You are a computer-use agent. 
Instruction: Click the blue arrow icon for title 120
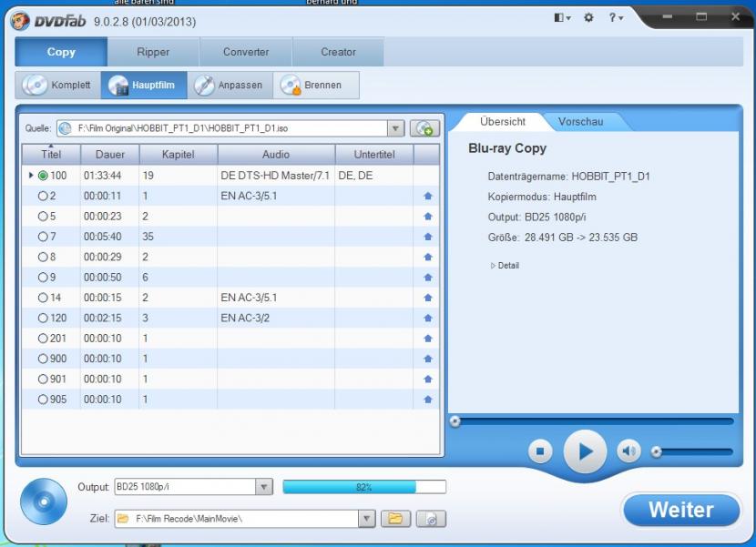tap(428, 318)
